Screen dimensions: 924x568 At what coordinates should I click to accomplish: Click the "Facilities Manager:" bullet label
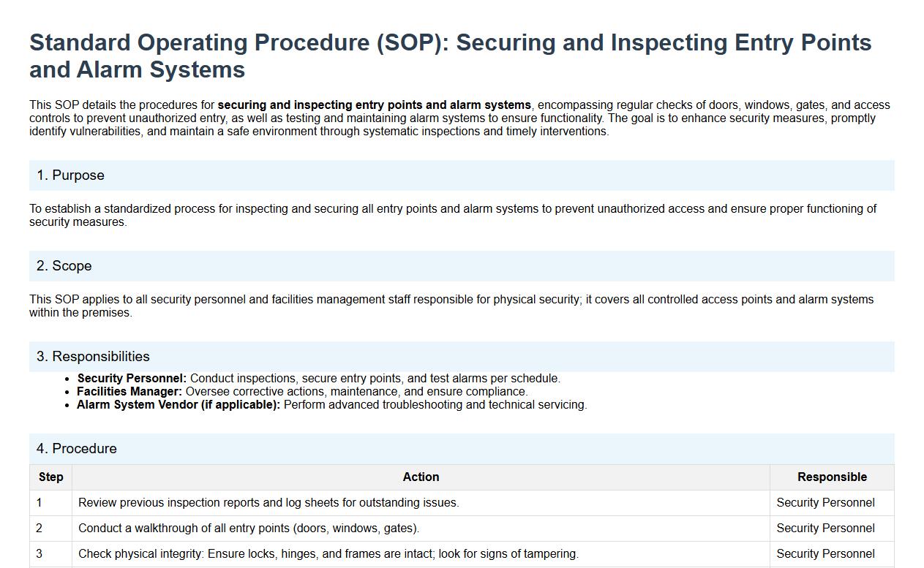[x=129, y=392]
